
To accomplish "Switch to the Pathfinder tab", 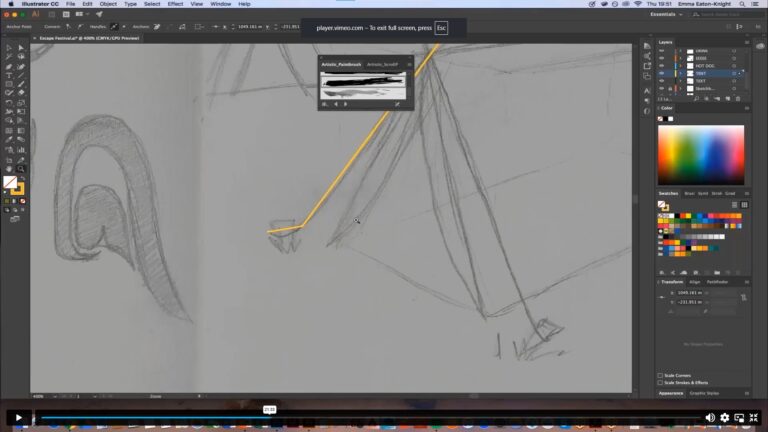I will [717, 282].
